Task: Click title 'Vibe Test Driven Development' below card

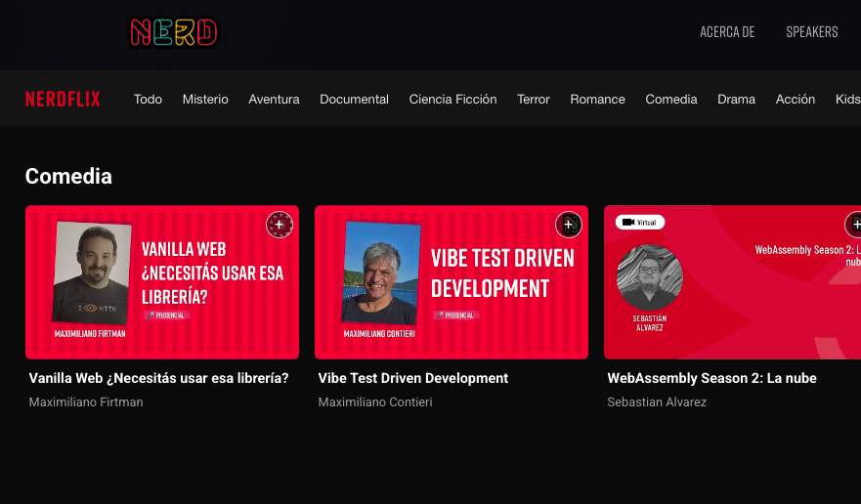Action: point(413,378)
